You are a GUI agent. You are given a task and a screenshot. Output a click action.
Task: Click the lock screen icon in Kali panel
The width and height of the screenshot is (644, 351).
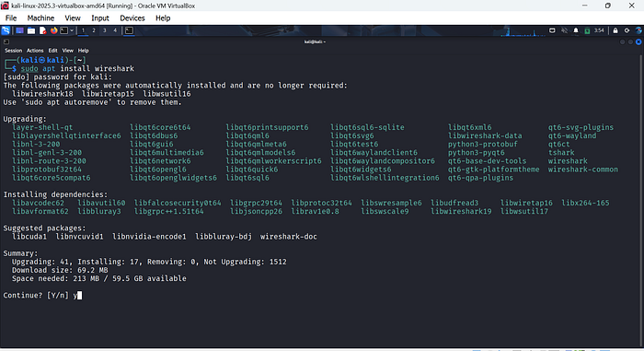[615, 30]
